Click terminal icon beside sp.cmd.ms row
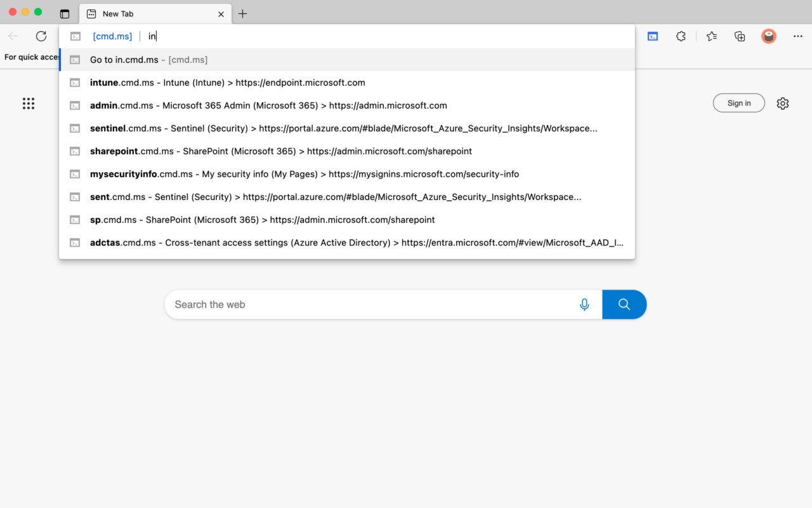 tap(75, 220)
